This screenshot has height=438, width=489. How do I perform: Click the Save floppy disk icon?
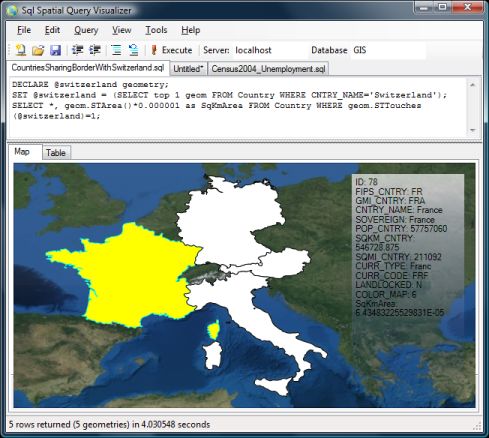(55, 50)
